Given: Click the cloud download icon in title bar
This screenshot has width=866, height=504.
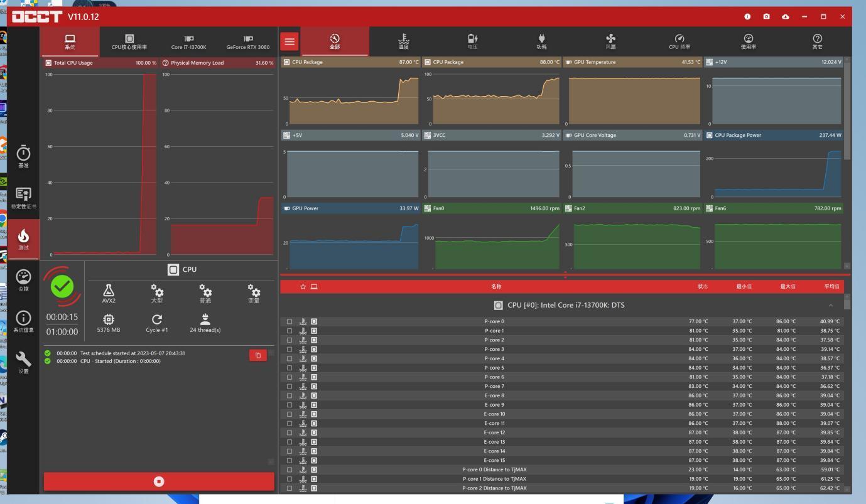Looking at the screenshot, I should (785, 17).
